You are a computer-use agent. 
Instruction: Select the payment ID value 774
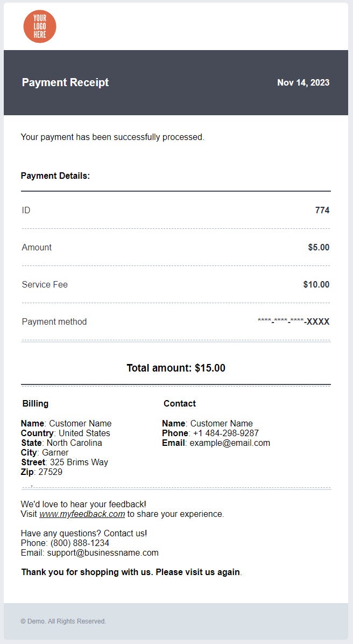coord(322,211)
